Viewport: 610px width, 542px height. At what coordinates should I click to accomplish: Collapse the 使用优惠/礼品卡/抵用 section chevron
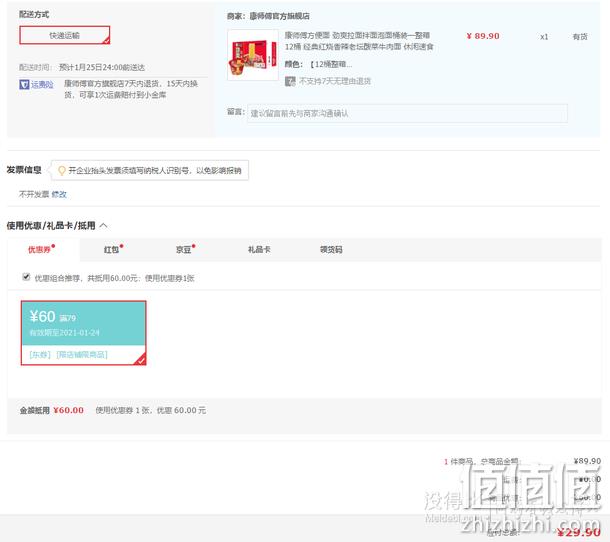pos(104,225)
